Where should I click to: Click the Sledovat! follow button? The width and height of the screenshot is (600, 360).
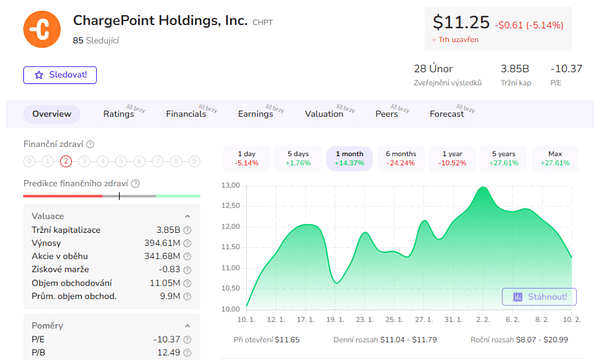[60, 75]
